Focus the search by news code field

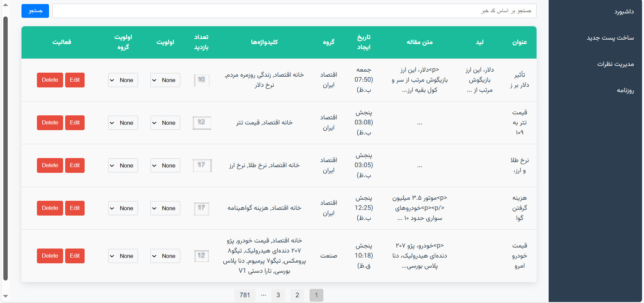[294, 11]
